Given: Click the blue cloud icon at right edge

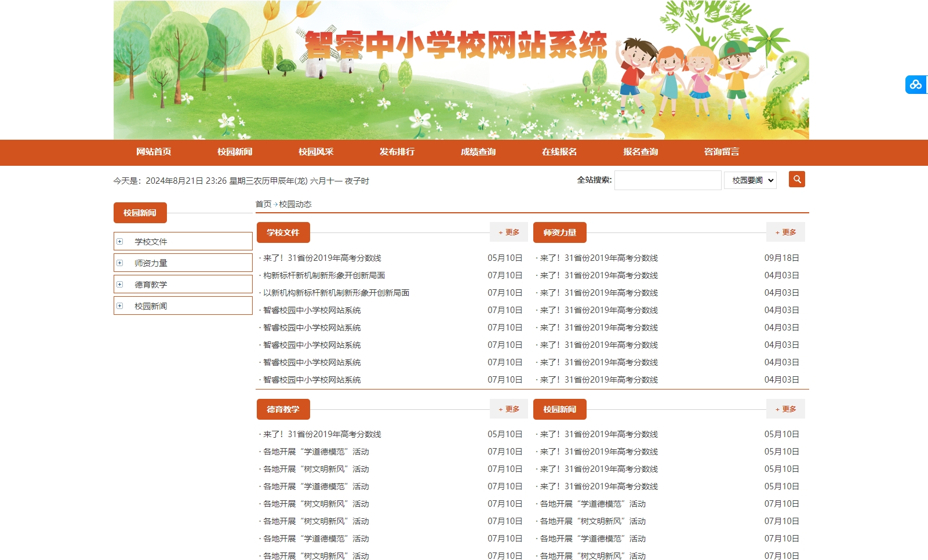Looking at the screenshot, I should (916, 85).
